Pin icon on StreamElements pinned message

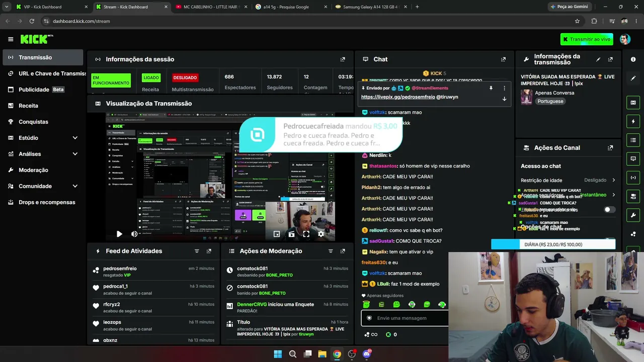click(491, 88)
